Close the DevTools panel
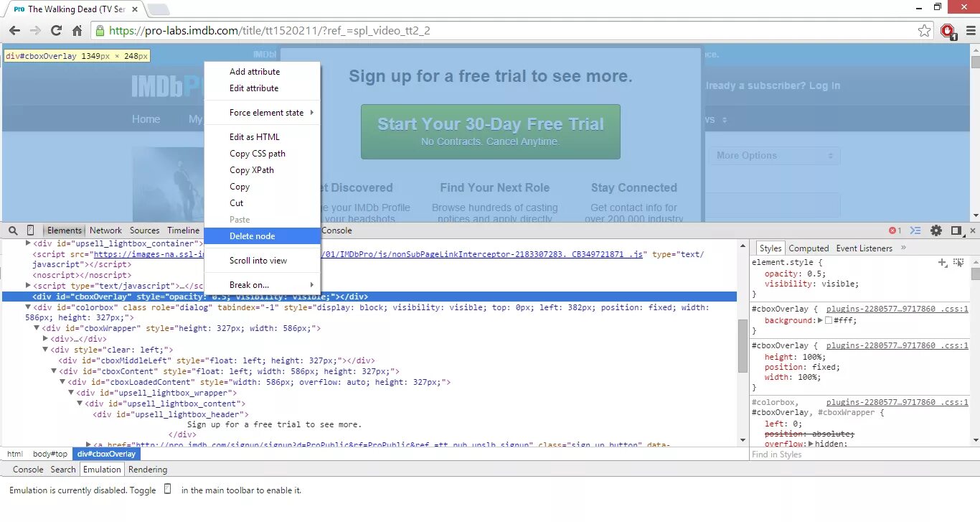 pos(972,230)
